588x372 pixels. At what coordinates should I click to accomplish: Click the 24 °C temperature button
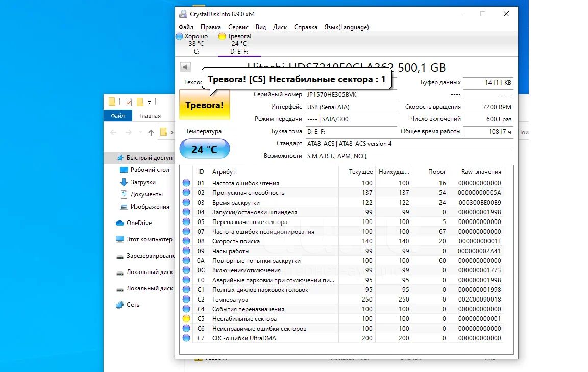[x=204, y=149]
